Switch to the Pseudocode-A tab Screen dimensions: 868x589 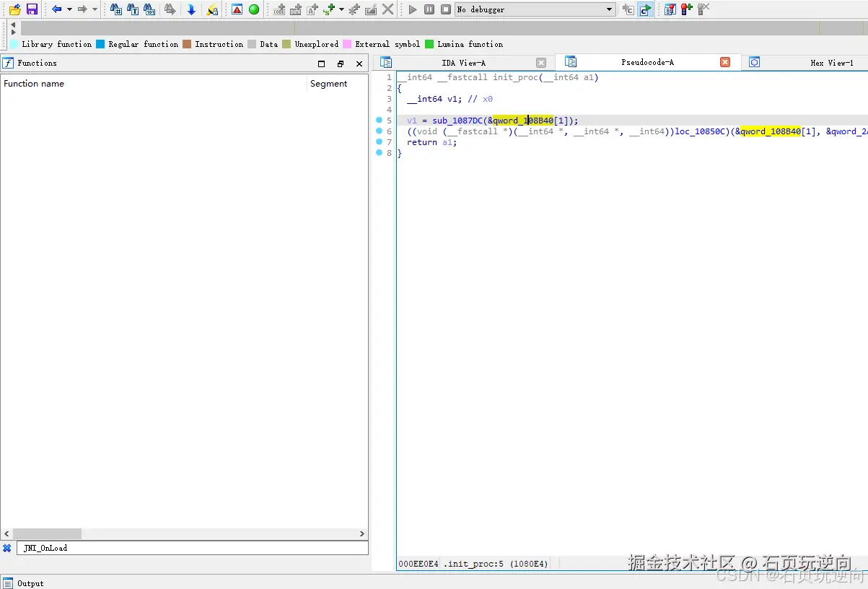click(x=648, y=62)
